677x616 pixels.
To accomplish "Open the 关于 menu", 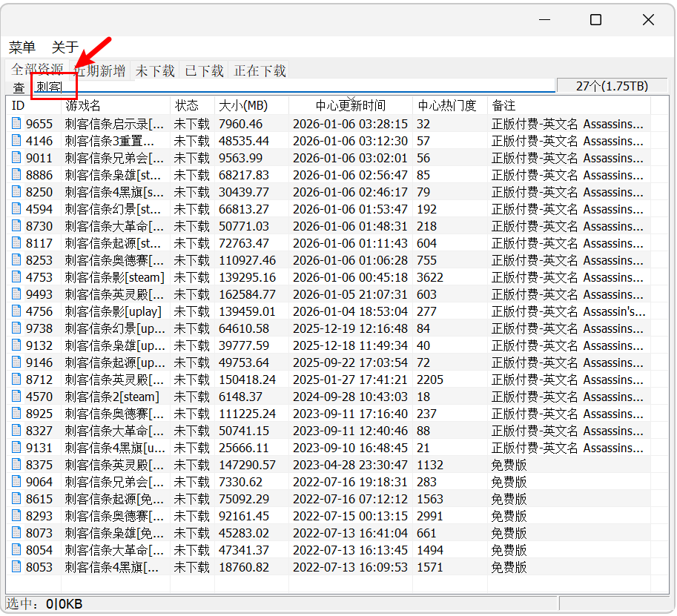I will [65, 47].
